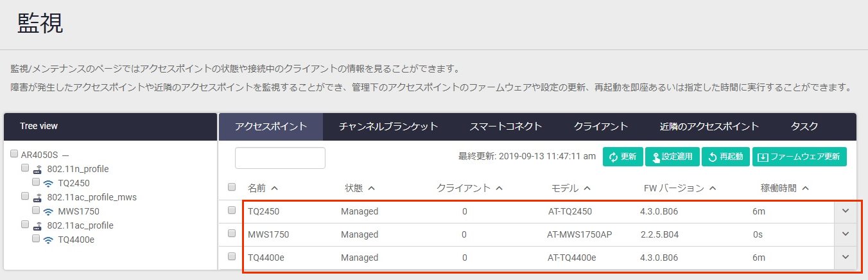Click the 更新 refresh button
Viewport: 868px width, 280px height.
[x=622, y=157]
